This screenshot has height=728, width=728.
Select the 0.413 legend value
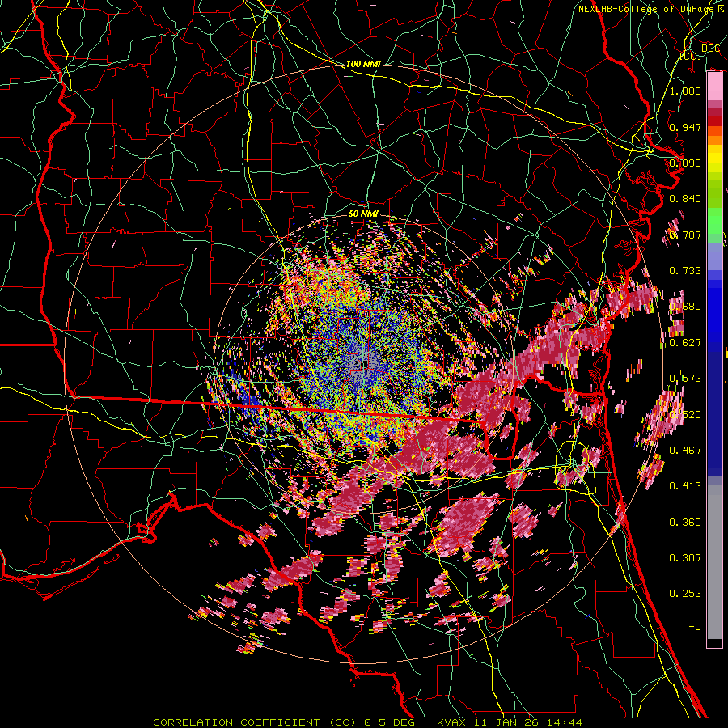click(x=685, y=486)
